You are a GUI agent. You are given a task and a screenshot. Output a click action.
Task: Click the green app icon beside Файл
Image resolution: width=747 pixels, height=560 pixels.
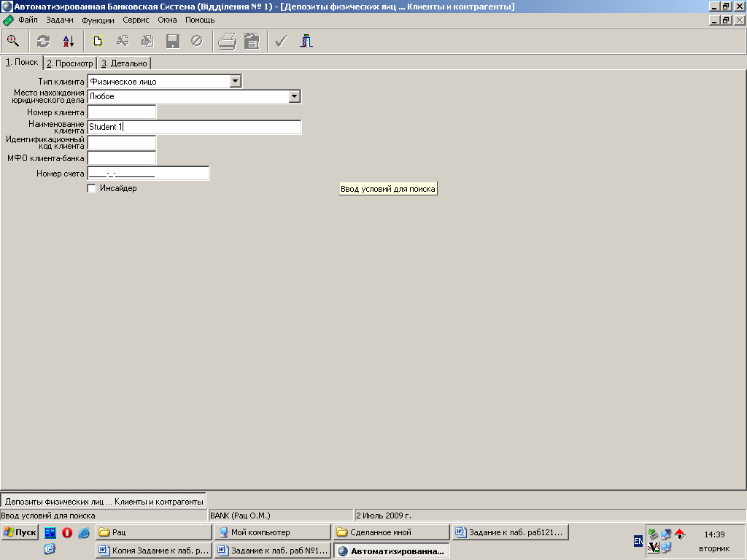coord(8,20)
